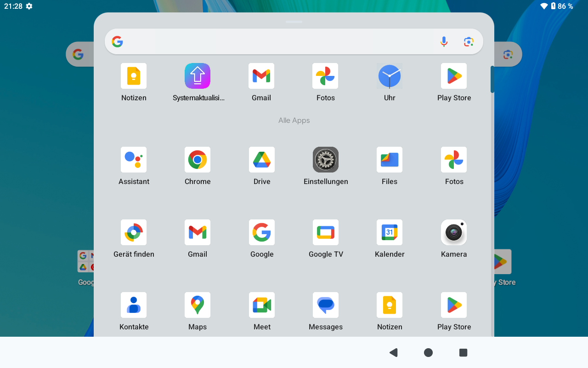
Task: Tap the app drawer handle at top
Action: (x=294, y=22)
